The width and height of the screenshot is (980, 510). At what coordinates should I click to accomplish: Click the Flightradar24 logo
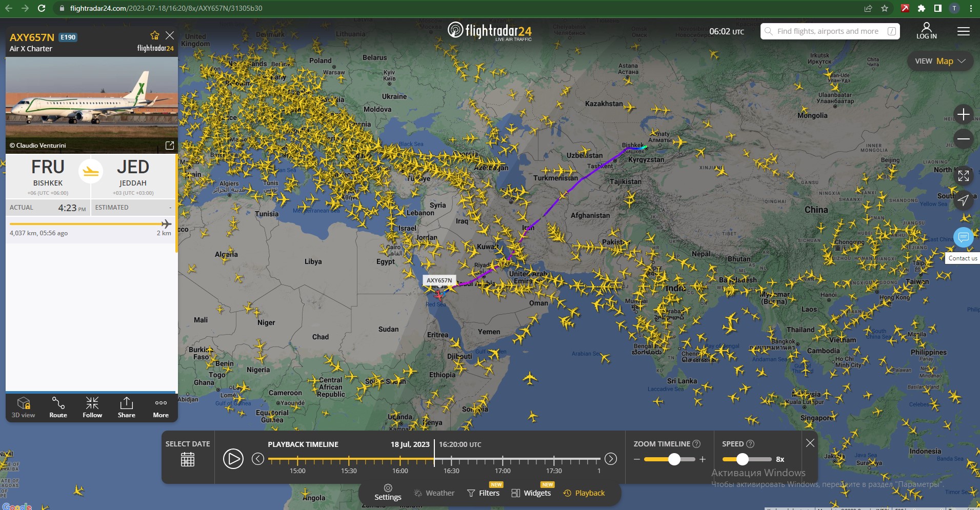[x=490, y=31]
